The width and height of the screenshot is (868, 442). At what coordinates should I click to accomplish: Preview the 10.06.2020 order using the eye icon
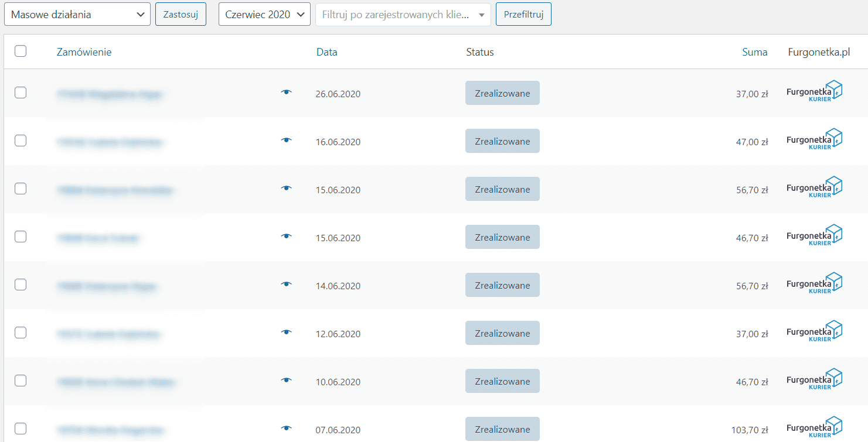[x=287, y=381]
